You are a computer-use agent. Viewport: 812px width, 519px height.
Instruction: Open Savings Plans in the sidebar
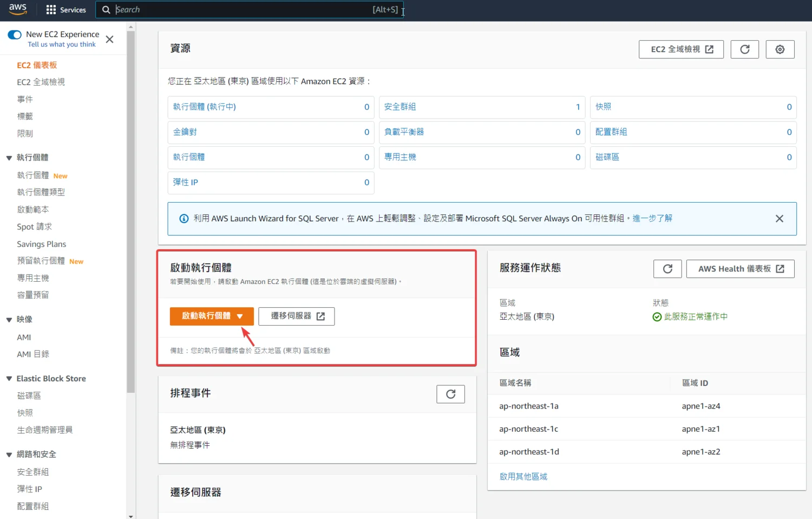tap(42, 244)
